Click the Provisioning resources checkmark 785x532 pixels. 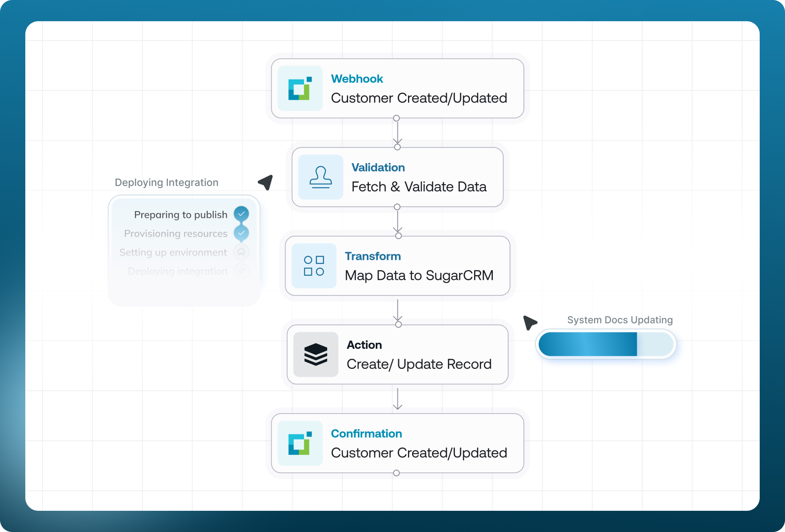tap(242, 233)
